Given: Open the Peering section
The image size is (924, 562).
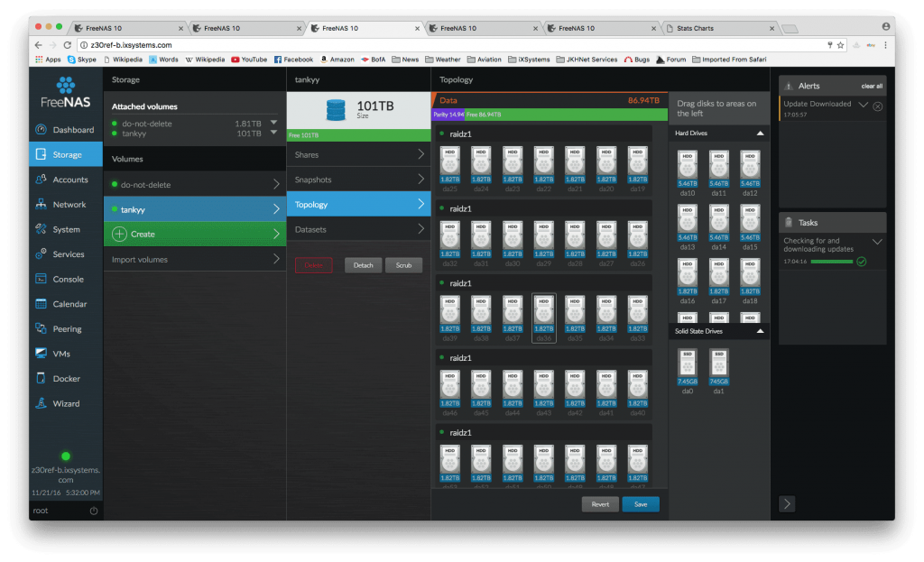Looking at the screenshot, I should pyautogui.click(x=65, y=328).
